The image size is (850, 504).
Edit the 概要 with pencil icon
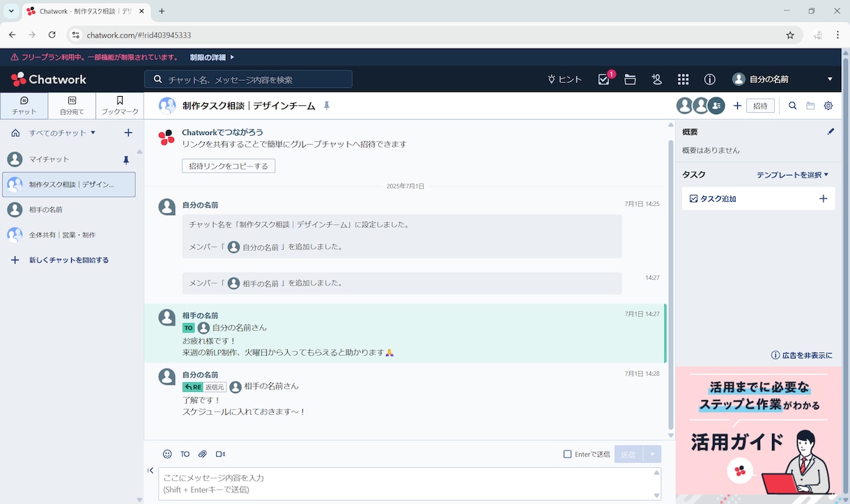point(830,132)
